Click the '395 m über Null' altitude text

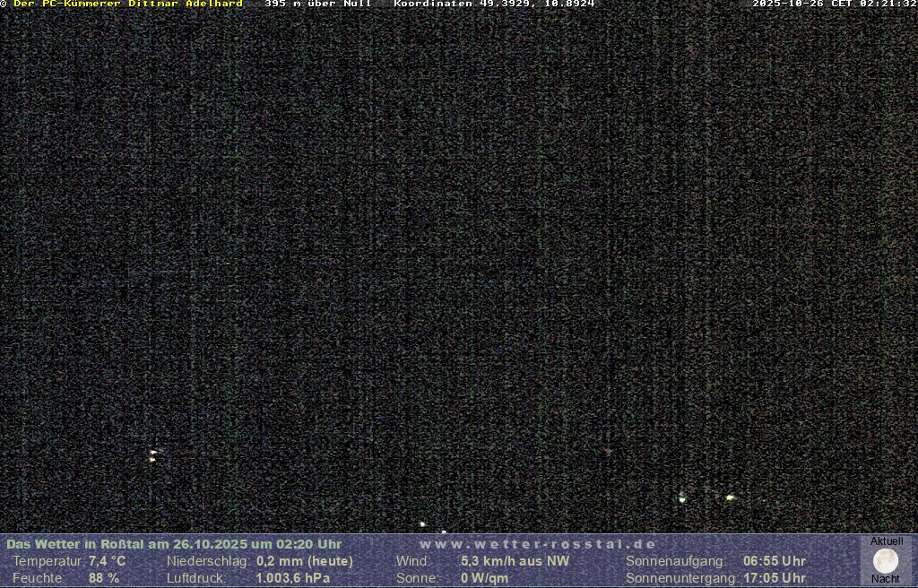[x=318, y=4]
